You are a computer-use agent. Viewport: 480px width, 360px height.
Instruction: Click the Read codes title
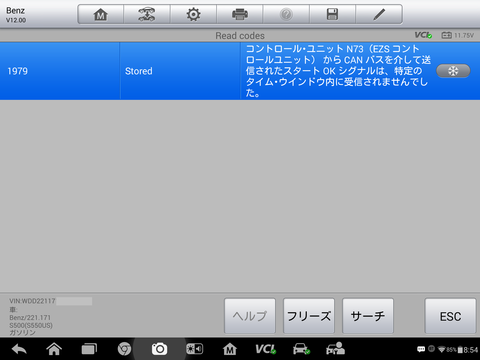240,36
